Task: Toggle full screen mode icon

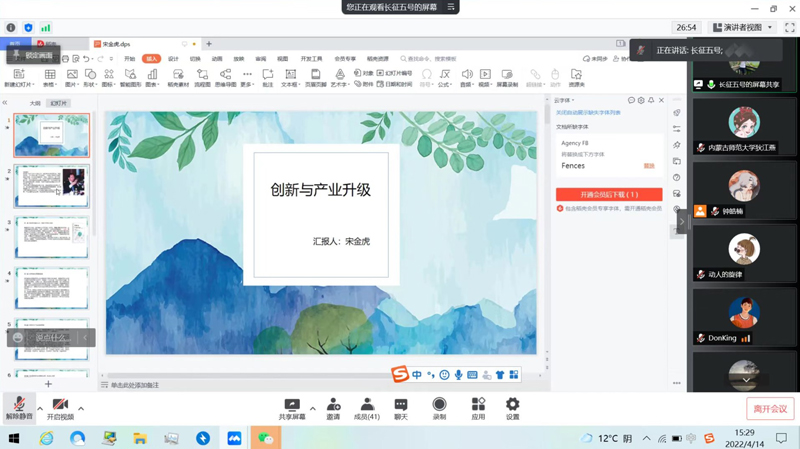Action: 789,28
